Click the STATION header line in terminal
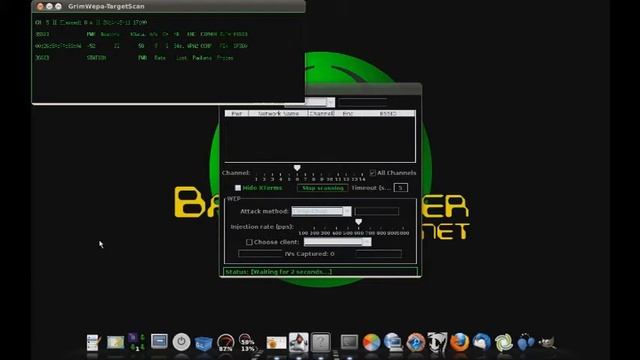Viewport: 640px width, 360px height. [134, 58]
